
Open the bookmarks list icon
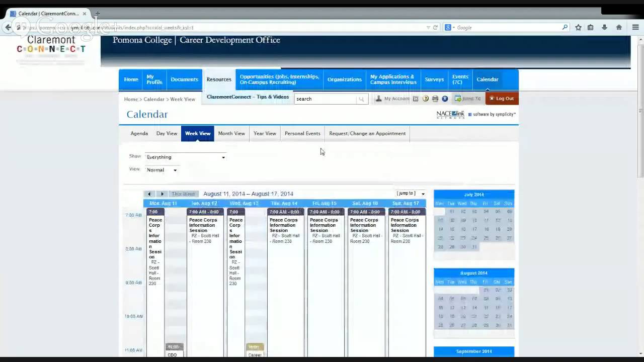click(591, 28)
